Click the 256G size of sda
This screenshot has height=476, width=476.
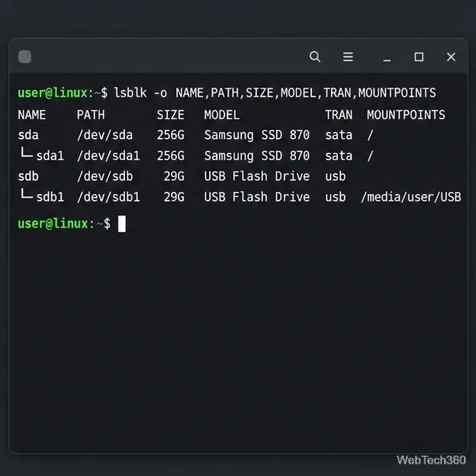point(171,135)
